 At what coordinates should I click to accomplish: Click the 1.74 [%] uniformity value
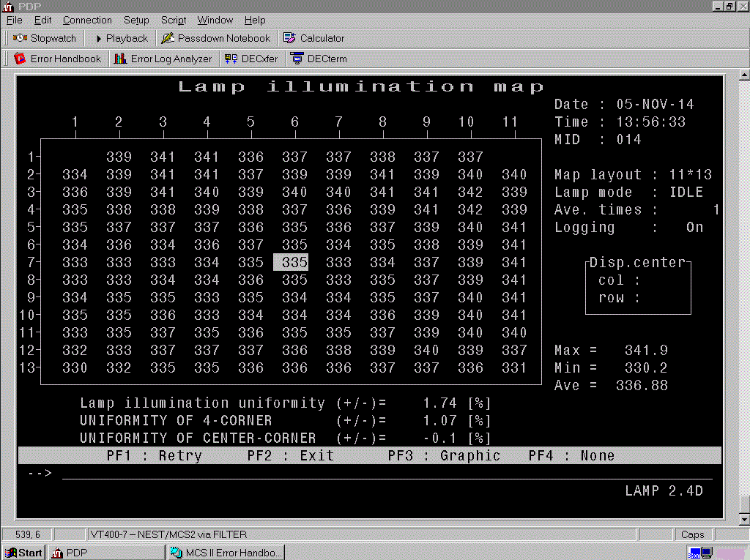(457, 403)
